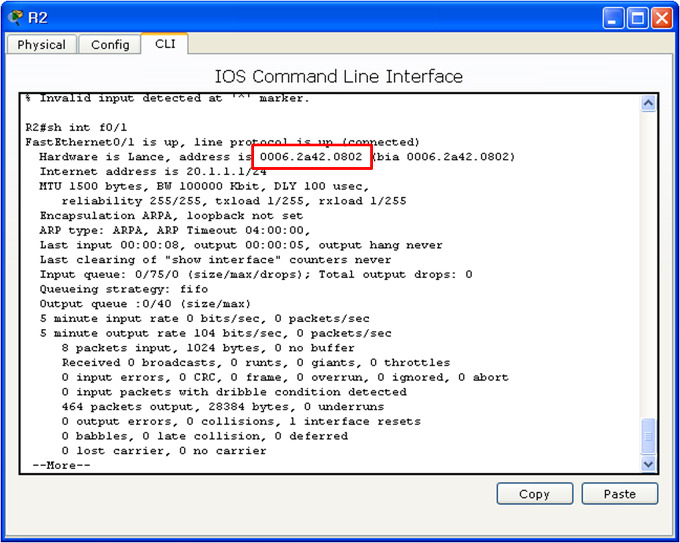This screenshot has width=680, height=543.
Task: Click the 'Invalid input detected' message
Action: pos(168,98)
